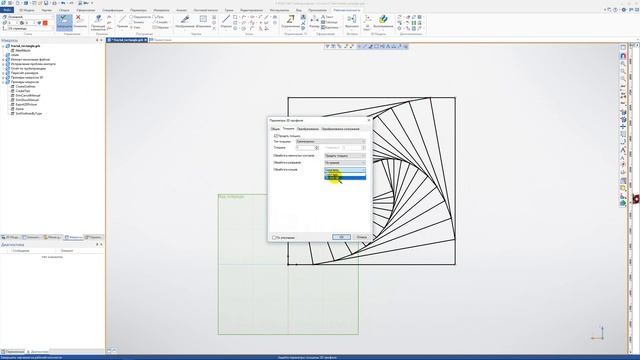The height and width of the screenshot is (360, 640).
Task: Click the collapse arrow of the bottom open combo box
Action: [363, 169]
